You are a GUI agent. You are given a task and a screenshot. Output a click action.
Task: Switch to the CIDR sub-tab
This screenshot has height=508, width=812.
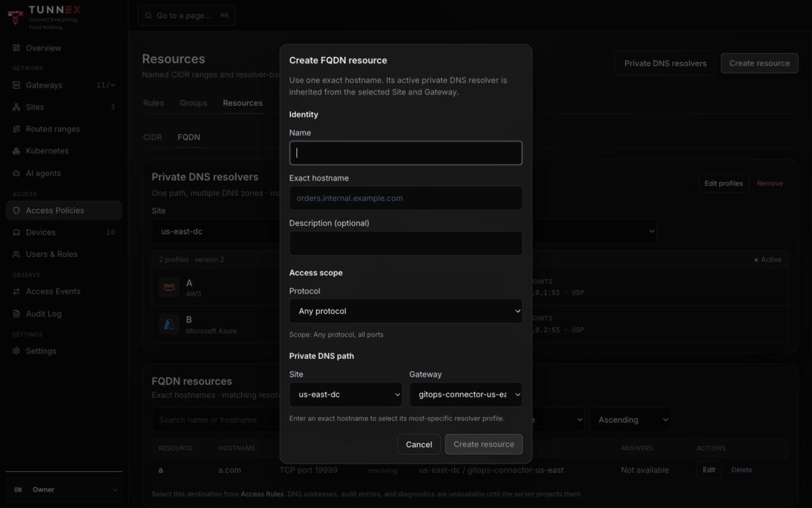pyautogui.click(x=153, y=137)
